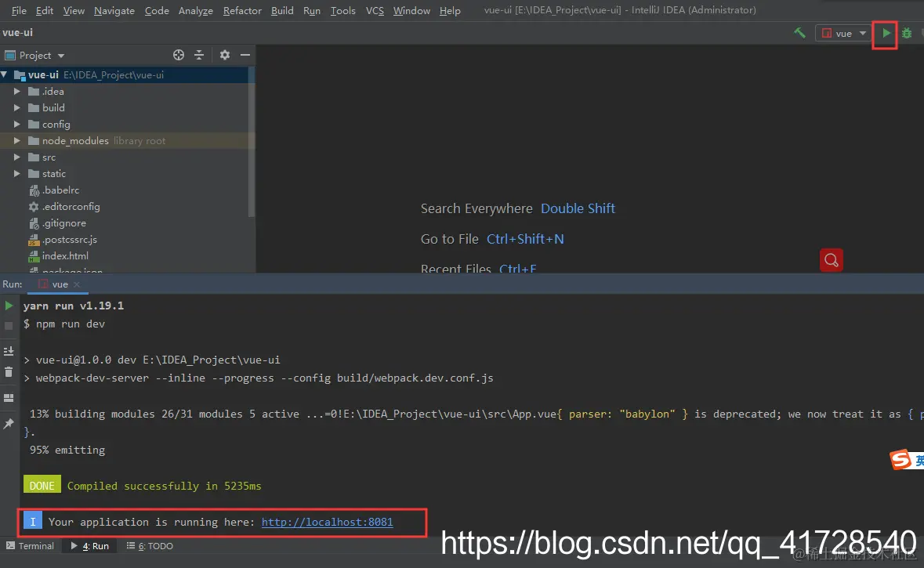Select the vue tab in Run panel
Screen dimensions: 924x568
57,284
